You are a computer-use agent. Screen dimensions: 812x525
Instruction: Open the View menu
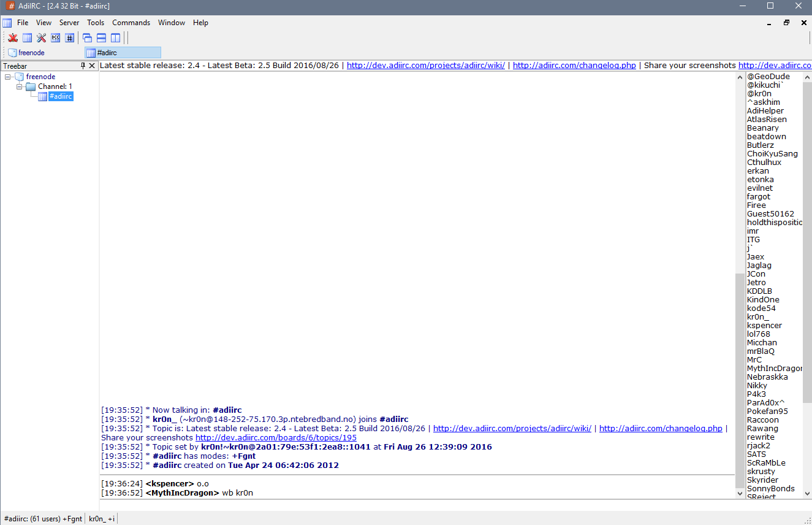[44, 23]
